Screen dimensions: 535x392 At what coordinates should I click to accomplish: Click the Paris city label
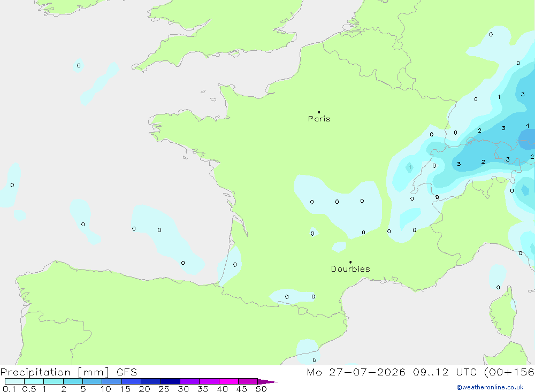pyautogui.click(x=319, y=119)
